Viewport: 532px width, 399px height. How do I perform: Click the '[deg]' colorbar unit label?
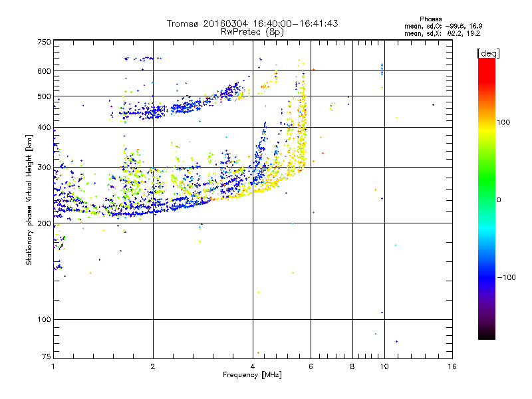click(x=488, y=53)
